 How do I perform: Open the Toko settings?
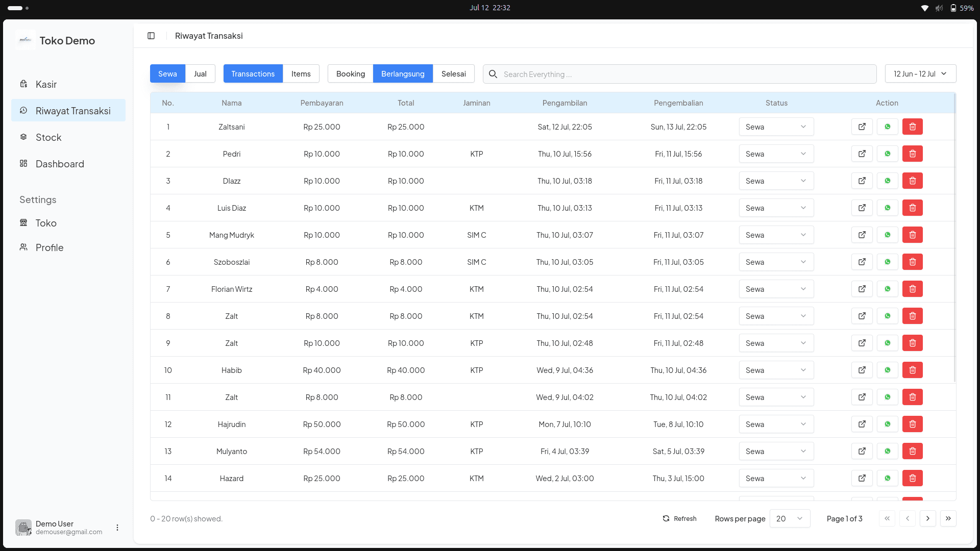46,223
